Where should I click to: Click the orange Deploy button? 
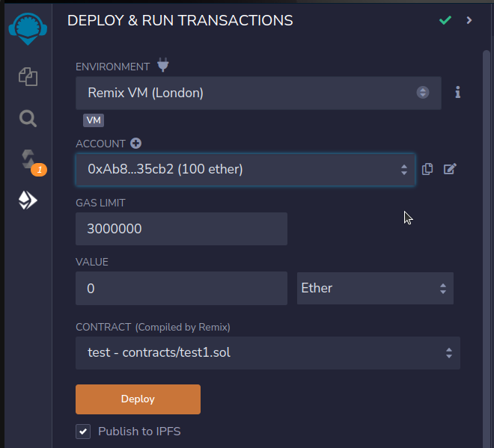[138, 399]
